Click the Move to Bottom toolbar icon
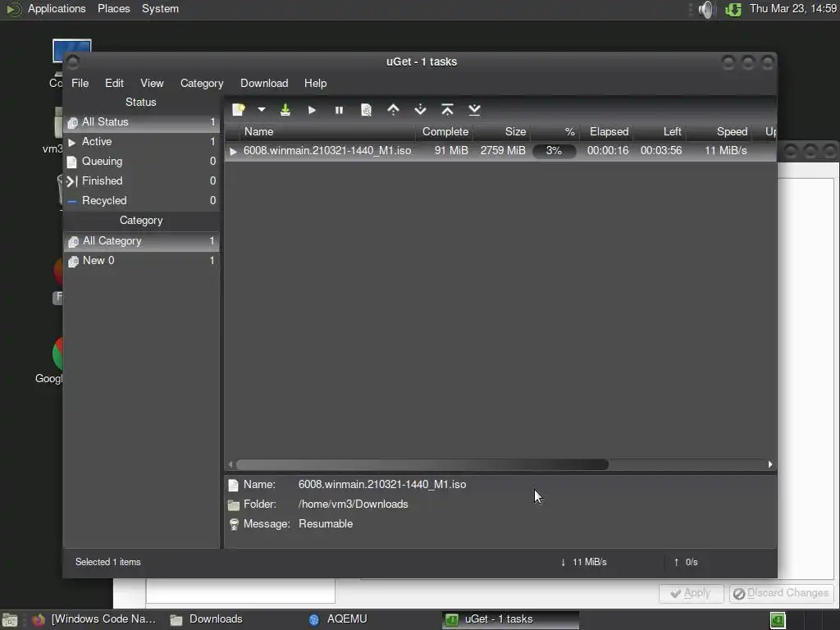Screen dimensions: 840x630 click(x=475, y=110)
